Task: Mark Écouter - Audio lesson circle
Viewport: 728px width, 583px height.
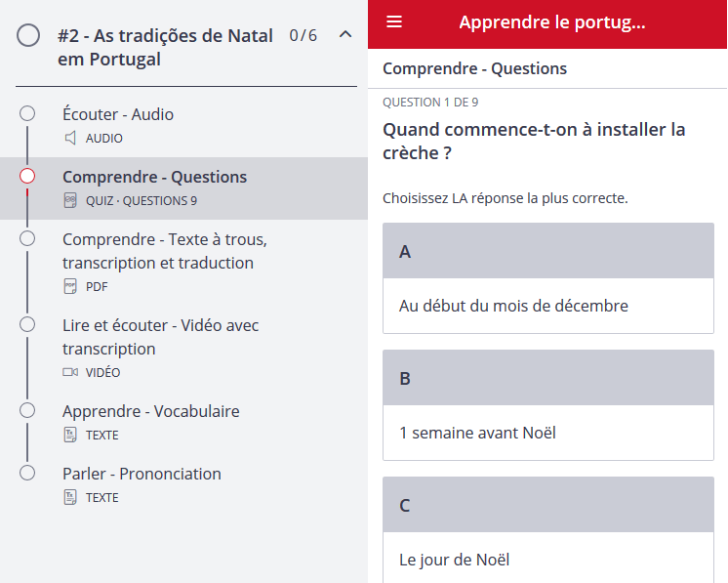Action: click(27, 113)
